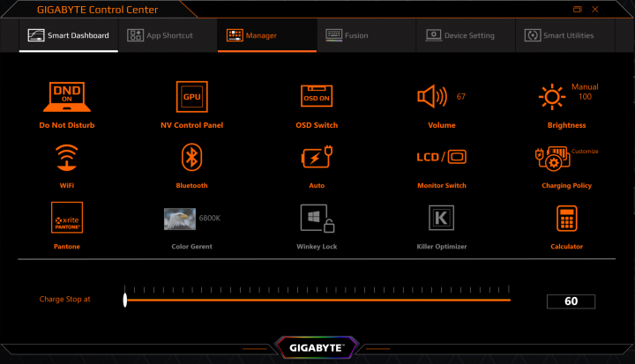Toggle the Bluetooth icon
Image resolution: width=635 pixels, height=364 pixels.
point(191,157)
